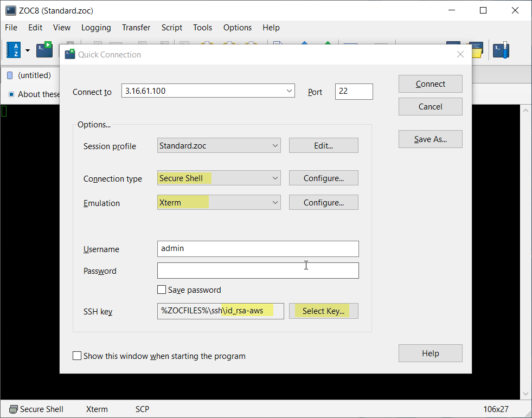The height and width of the screenshot is (418, 532).
Task: Click the 106x27 terminal size indicator
Action: click(x=496, y=409)
